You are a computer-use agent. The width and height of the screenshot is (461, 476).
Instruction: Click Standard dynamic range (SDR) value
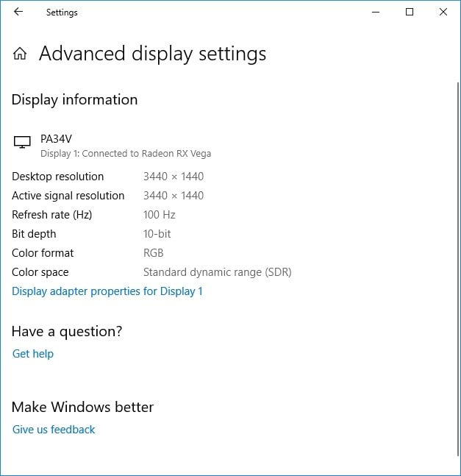pos(217,272)
